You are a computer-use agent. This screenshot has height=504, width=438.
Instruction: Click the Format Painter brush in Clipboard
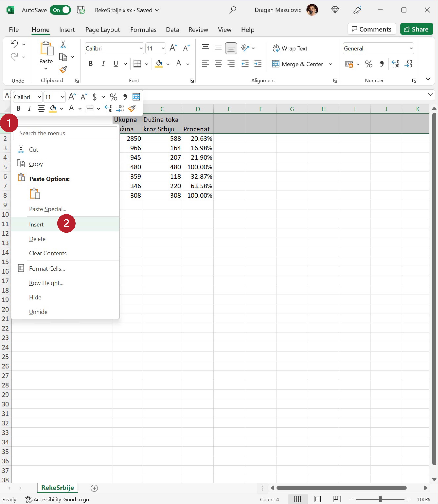coord(63,70)
